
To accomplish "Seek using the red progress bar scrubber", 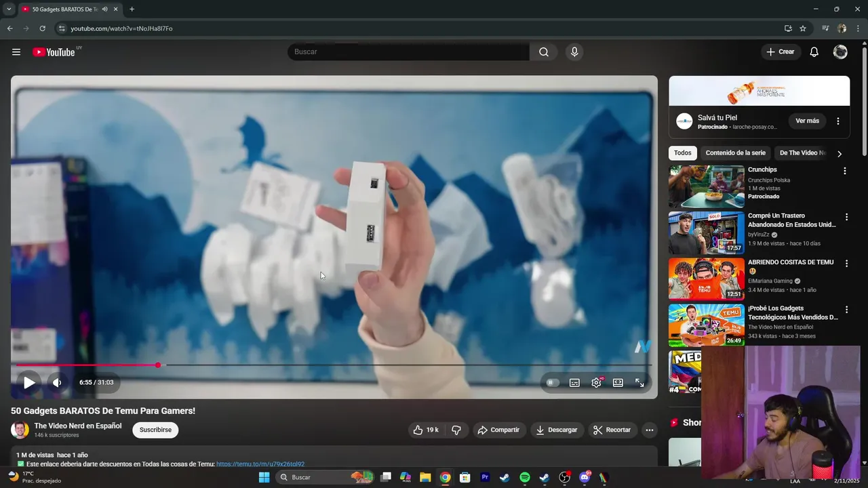I will [158, 365].
